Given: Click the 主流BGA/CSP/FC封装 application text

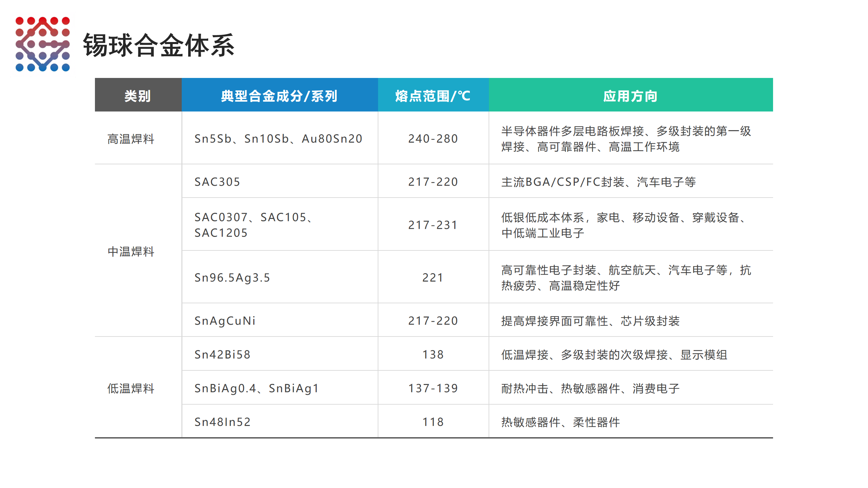Looking at the screenshot, I should tap(598, 182).
